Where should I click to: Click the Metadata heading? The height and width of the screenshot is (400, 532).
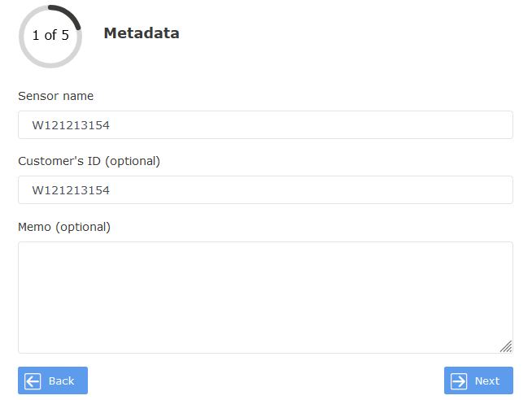tap(142, 33)
